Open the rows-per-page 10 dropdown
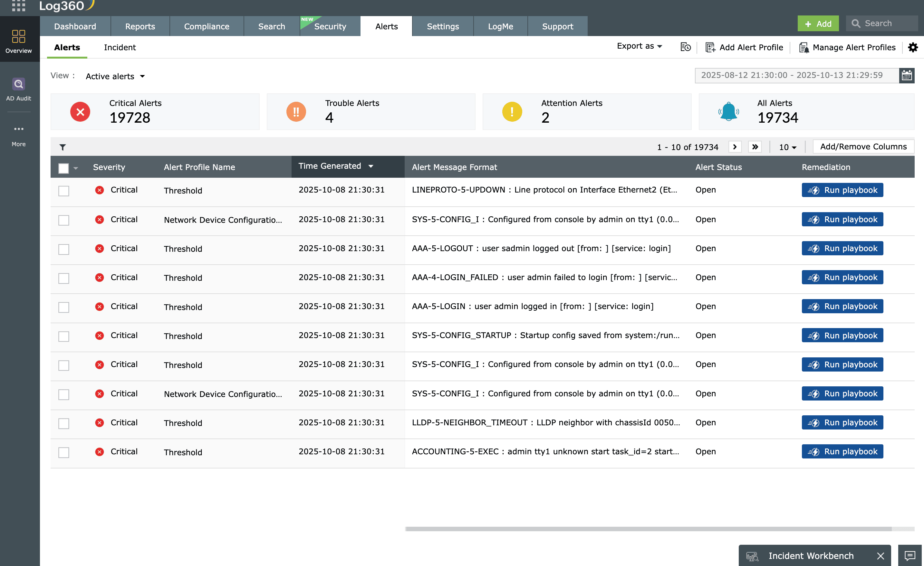Screen dimensions: 924x566 pos(787,147)
